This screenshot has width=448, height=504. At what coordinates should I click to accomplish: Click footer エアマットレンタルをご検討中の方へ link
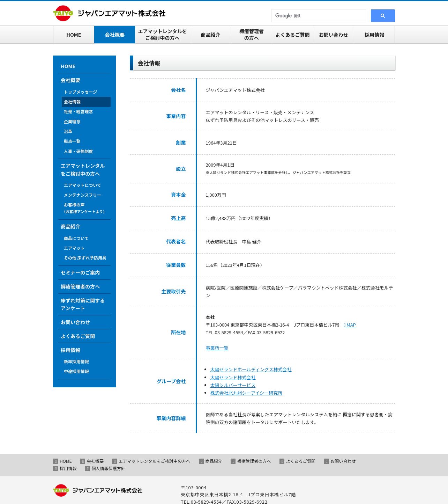click(151, 461)
